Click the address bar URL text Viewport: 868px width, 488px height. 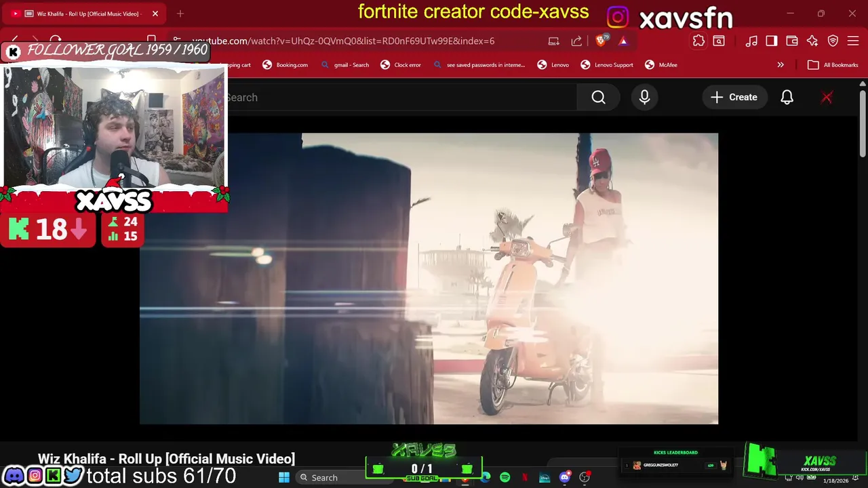coord(343,41)
